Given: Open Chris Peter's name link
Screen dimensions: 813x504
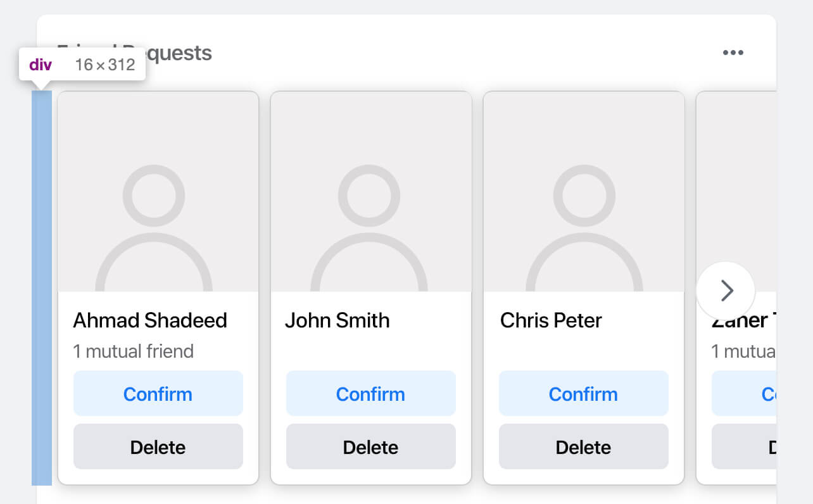Looking at the screenshot, I should [x=551, y=320].
